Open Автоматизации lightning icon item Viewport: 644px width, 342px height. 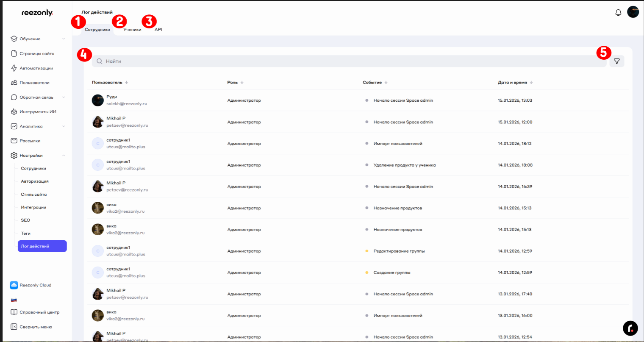36,68
